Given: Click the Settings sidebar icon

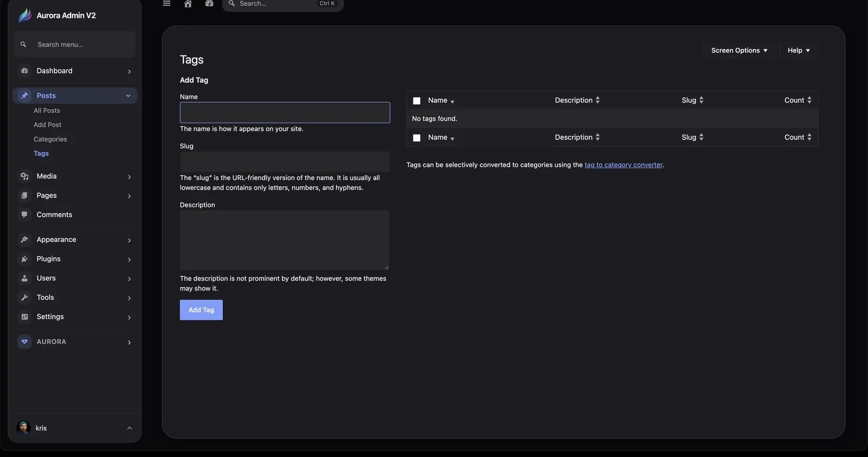Looking at the screenshot, I should pyautogui.click(x=24, y=317).
